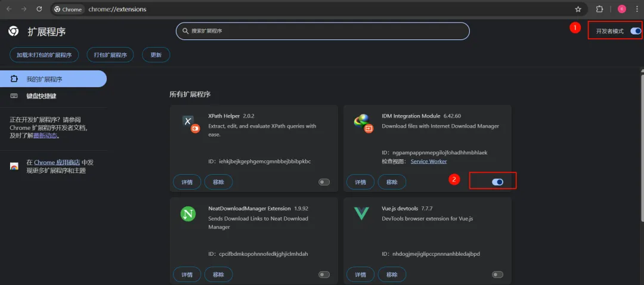Image resolution: width=644 pixels, height=285 pixels.
Task: Open 详情 for XPath Helper
Action: point(187,182)
